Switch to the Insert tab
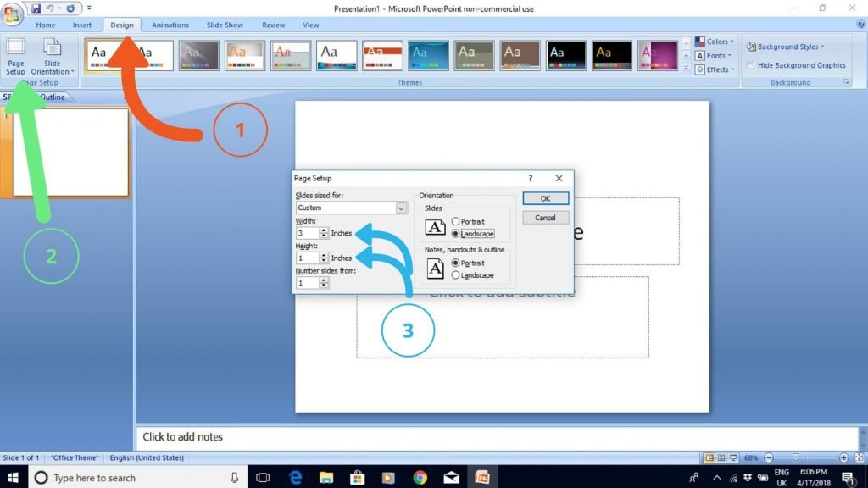 [x=82, y=25]
